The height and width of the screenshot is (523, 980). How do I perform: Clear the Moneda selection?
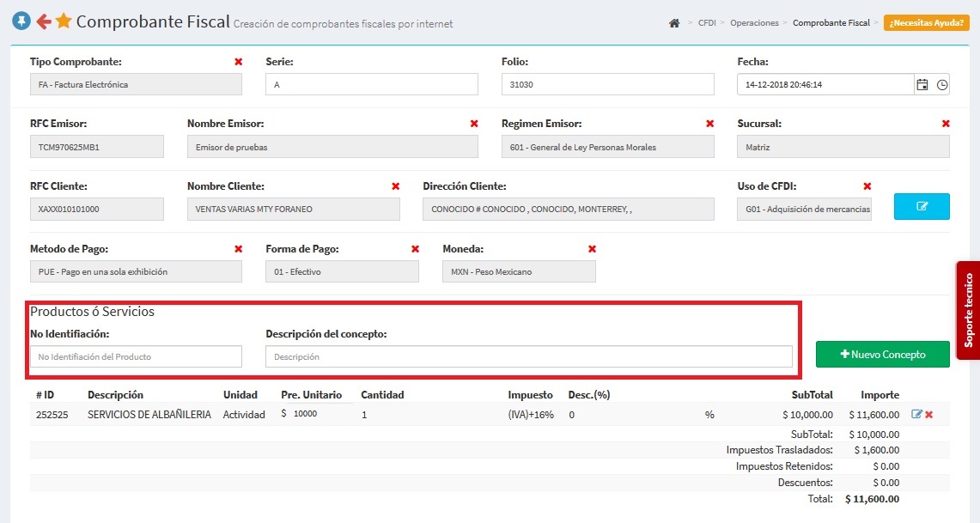click(592, 249)
